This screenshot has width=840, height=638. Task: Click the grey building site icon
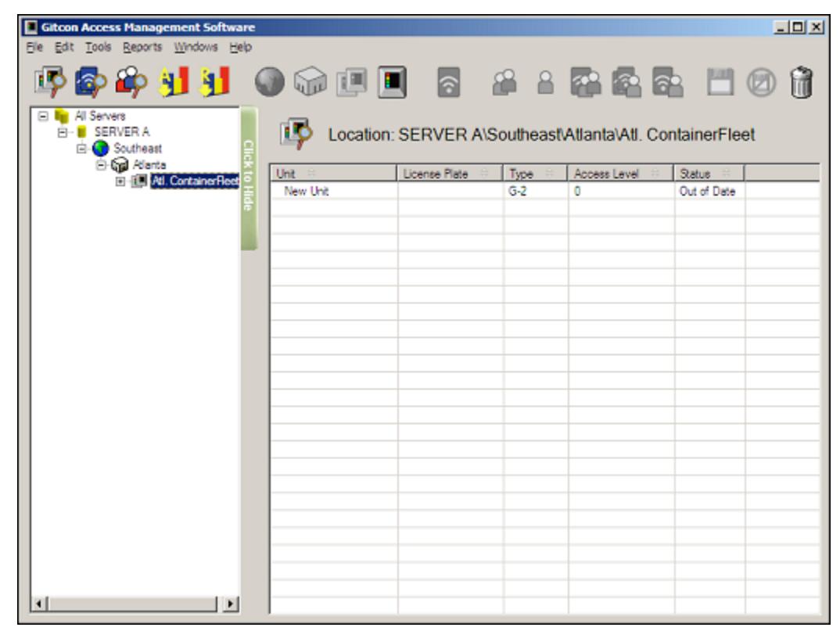311,82
